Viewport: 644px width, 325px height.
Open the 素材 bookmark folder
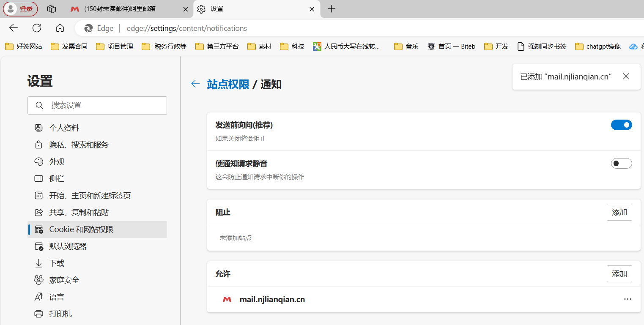[260, 46]
